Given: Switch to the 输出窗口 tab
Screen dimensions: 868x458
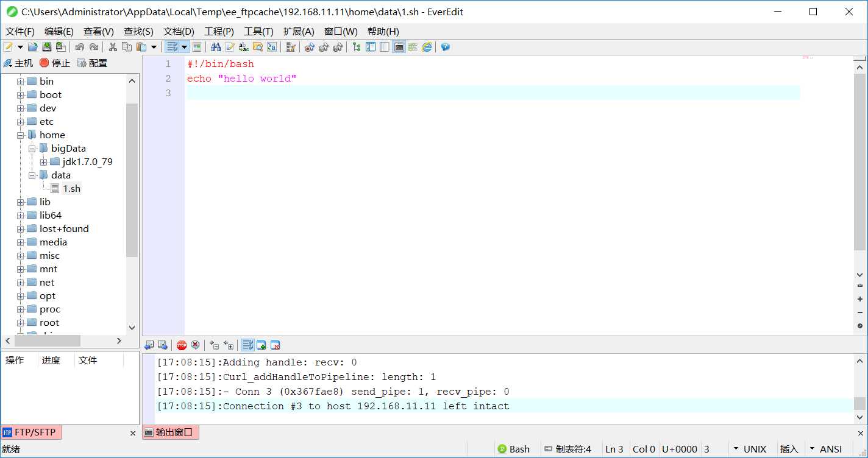Looking at the screenshot, I should [171, 432].
